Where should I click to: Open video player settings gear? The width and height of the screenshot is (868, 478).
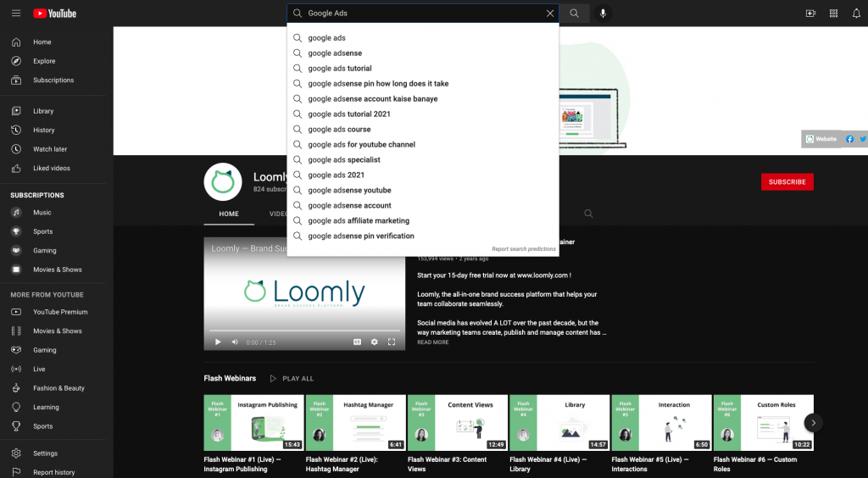[374, 342]
